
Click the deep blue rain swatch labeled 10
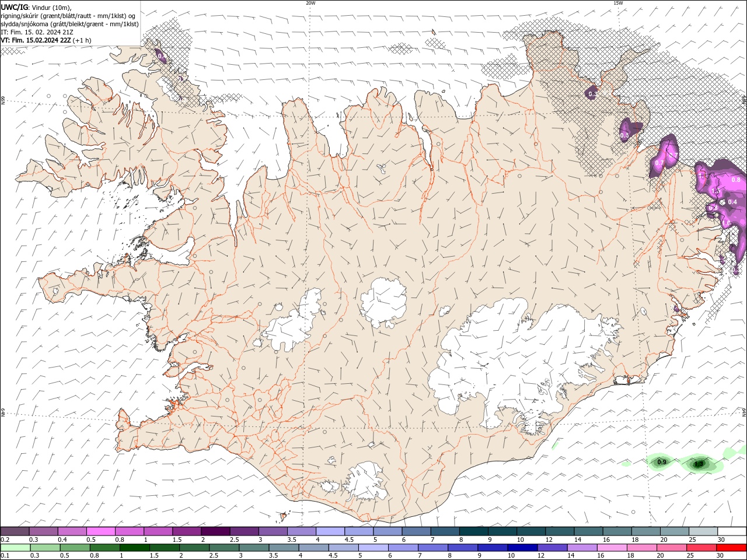click(522, 548)
